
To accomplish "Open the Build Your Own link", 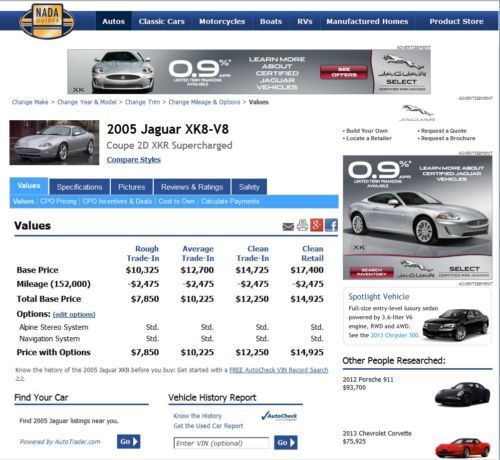I will 367,131.
